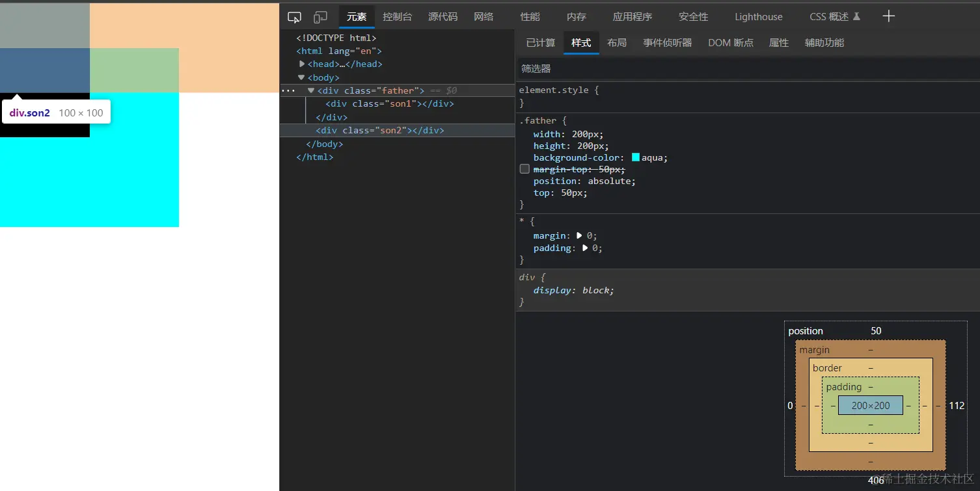The width and height of the screenshot is (980, 491).
Task: Switch to the 元素 tab
Action: (357, 17)
